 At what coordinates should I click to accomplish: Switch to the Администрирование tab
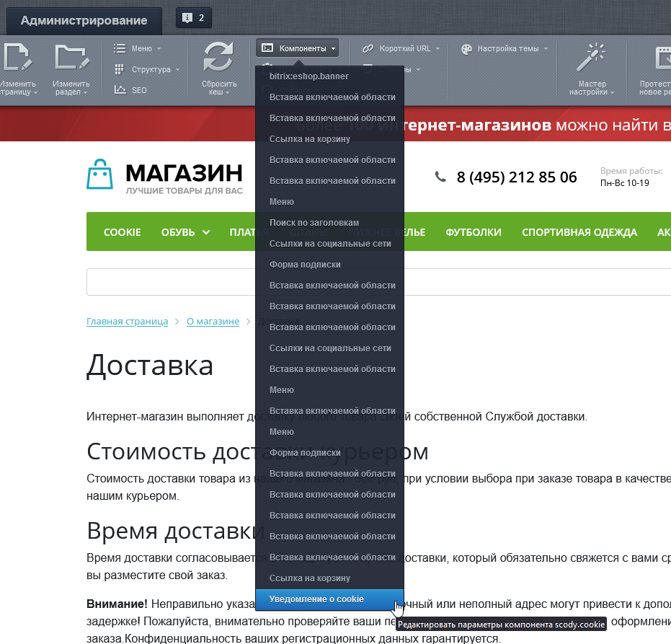pyautogui.click(x=84, y=20)
